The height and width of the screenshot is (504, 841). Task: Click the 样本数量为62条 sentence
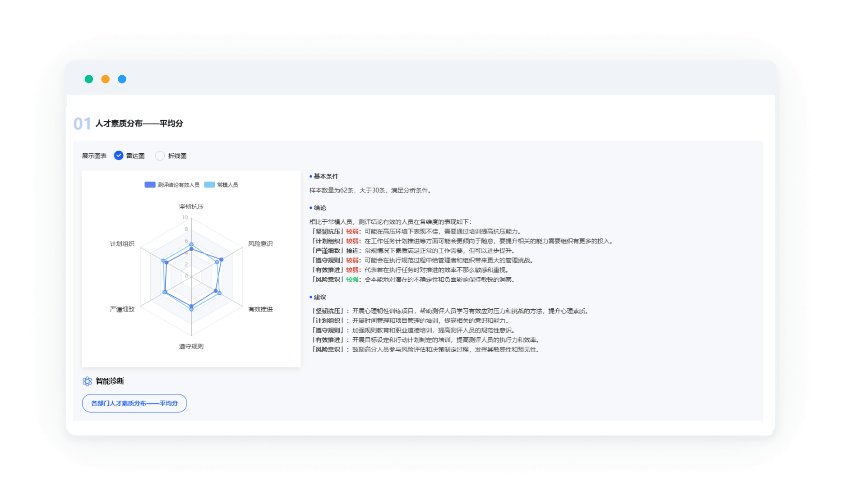click(371, 190)
